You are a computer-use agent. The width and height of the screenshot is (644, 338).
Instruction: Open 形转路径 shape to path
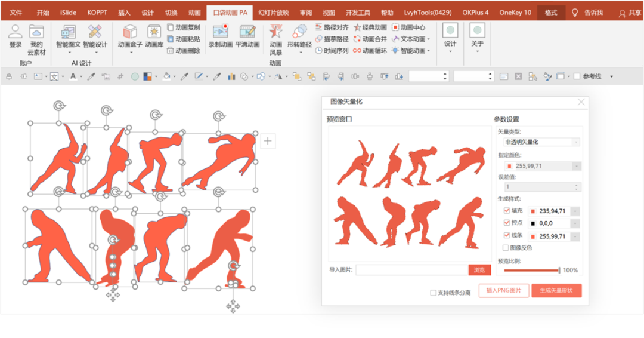pos(299,38)
